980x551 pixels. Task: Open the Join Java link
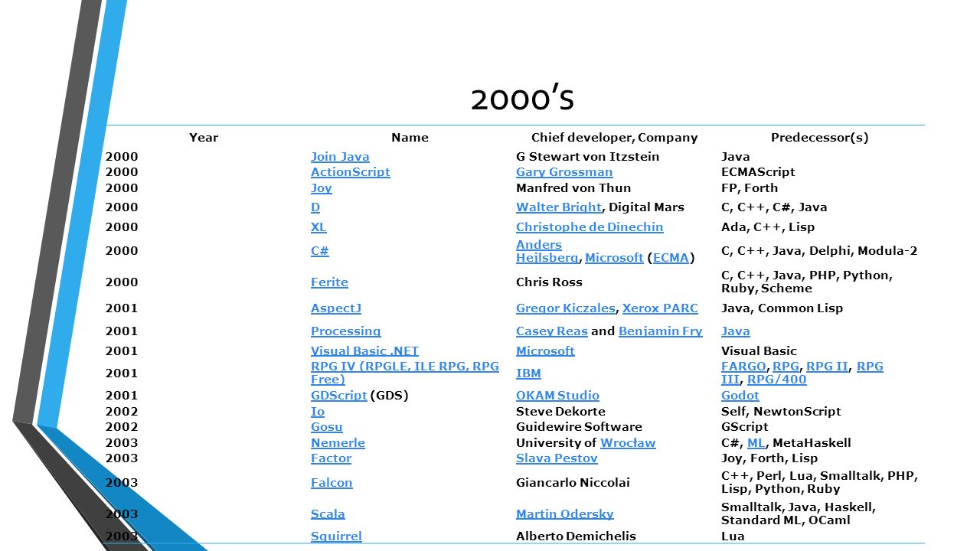340,156
